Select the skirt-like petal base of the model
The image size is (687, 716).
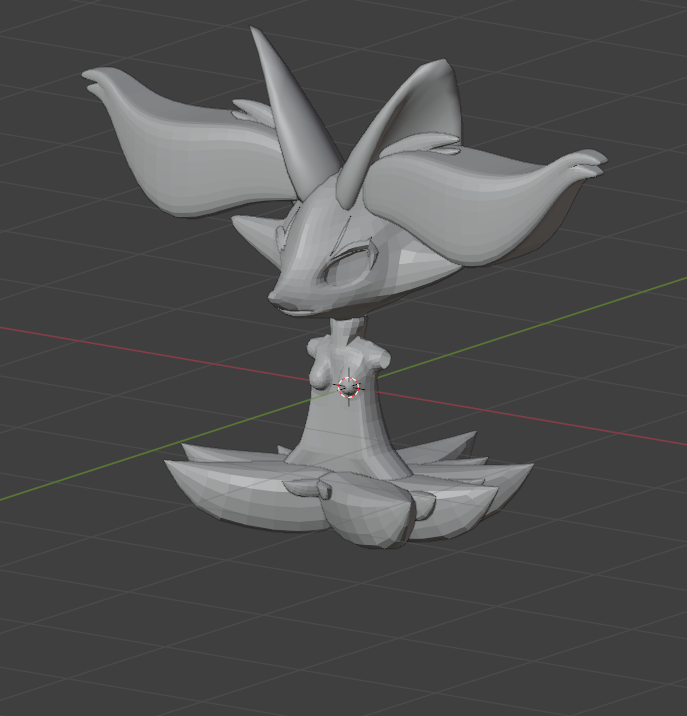pyautogui.click(x=349, y=489)
